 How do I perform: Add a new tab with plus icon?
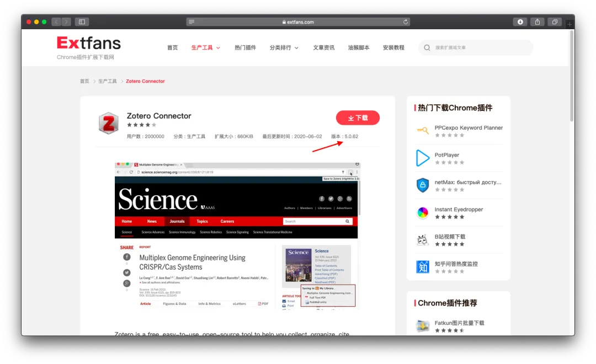click(x=570, y=24)
